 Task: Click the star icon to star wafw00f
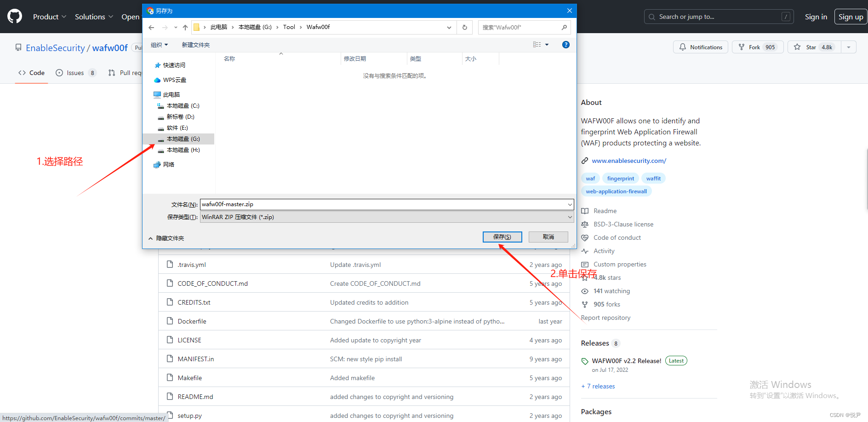click(797, 46)
